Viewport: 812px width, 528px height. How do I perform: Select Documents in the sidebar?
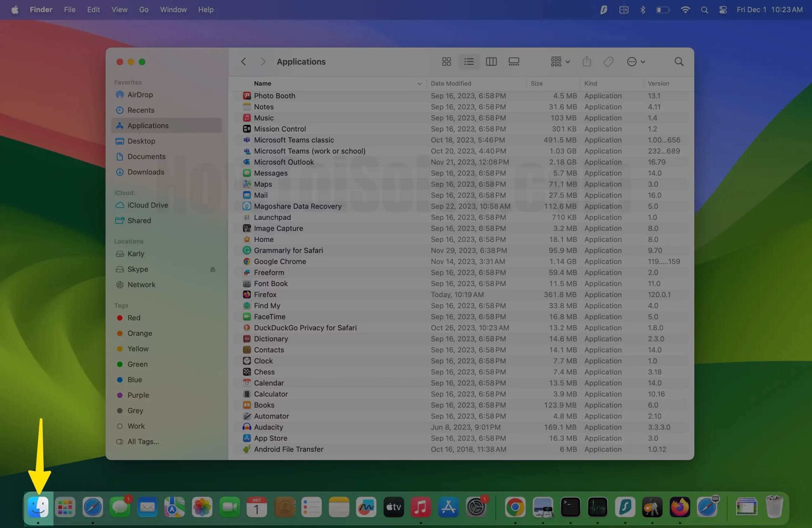[x=167, y=157]
